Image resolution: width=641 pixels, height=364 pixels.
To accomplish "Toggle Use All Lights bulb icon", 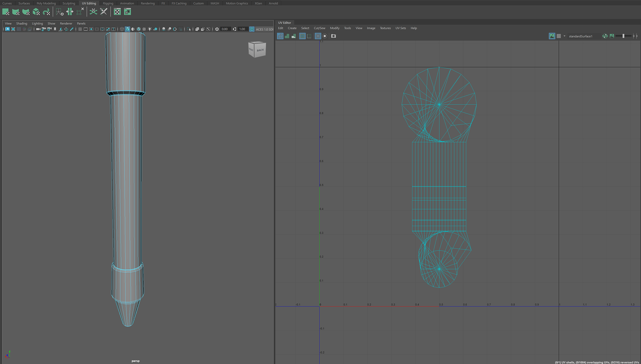I will 150,29.
